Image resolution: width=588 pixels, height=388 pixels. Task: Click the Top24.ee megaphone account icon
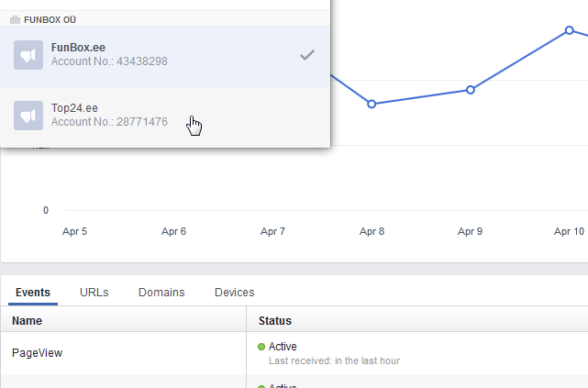coord(29,115)
